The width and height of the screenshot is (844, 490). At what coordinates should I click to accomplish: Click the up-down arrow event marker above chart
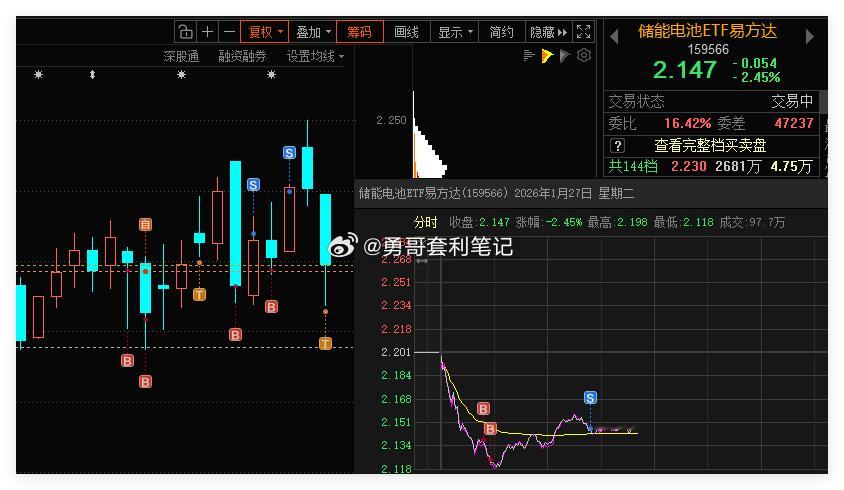click(92, 74)
